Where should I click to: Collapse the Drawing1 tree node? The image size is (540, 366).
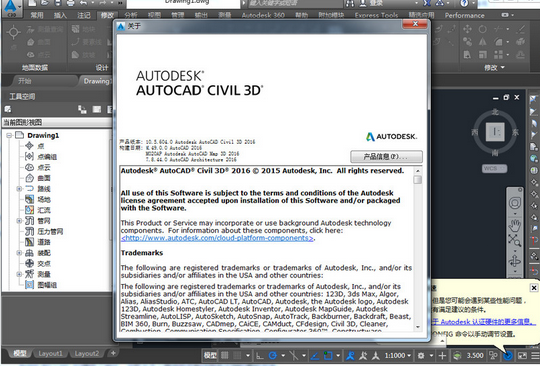coord(9,135)
